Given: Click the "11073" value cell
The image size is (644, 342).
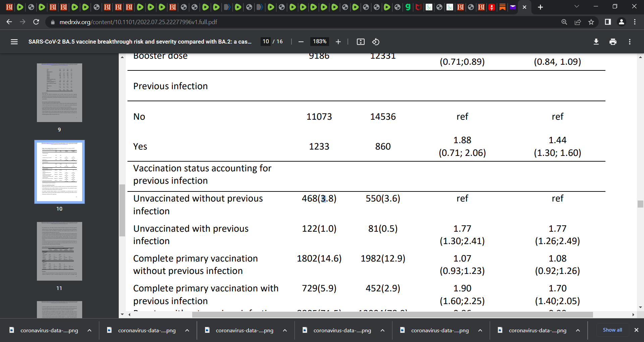Looking at the screenshot, I should point(319,117).
